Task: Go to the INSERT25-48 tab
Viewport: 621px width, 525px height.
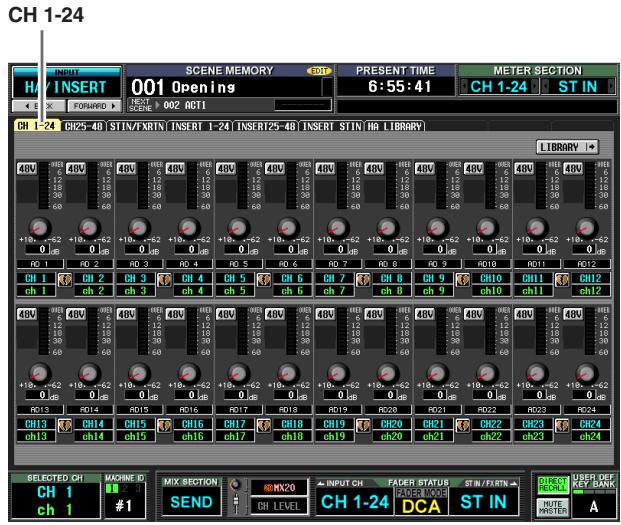Action: [x=266, y=126]
